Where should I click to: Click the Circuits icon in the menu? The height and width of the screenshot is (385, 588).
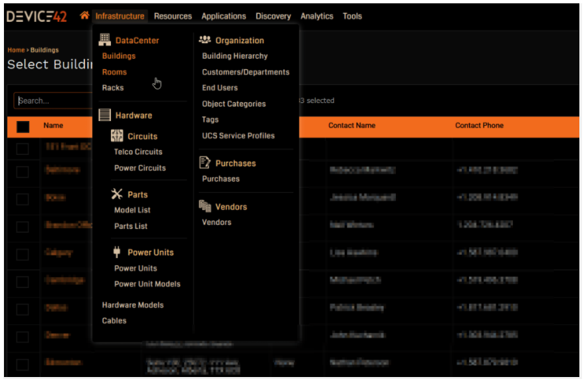coord(117,136)
